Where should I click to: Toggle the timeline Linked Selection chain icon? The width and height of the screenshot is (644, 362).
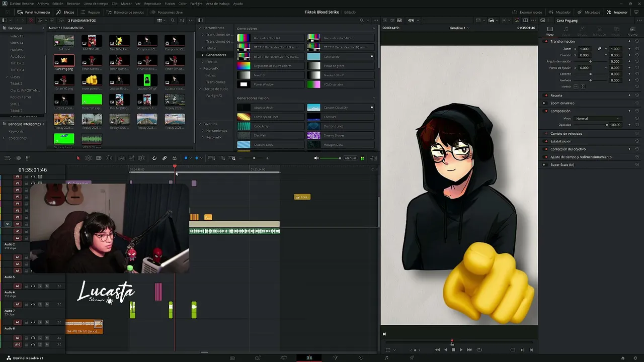pyautogui.click(x=165, y=158)
